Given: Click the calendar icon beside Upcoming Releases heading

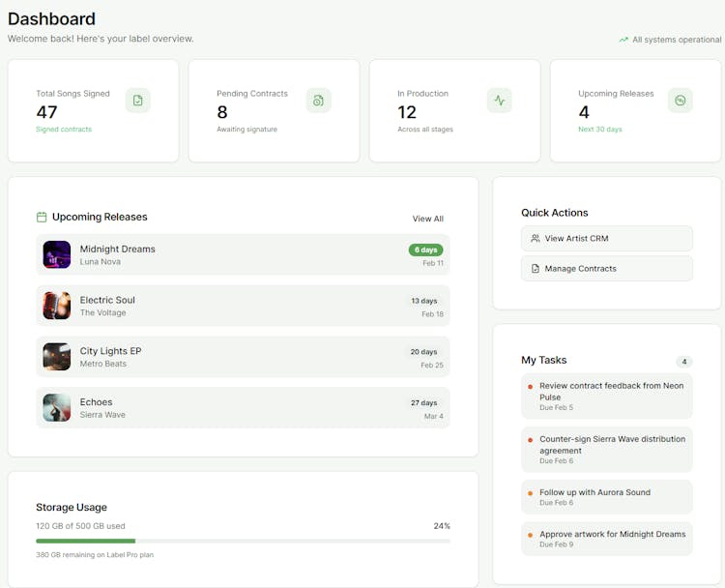Looking at the screenshot, I should click(42, 218).
